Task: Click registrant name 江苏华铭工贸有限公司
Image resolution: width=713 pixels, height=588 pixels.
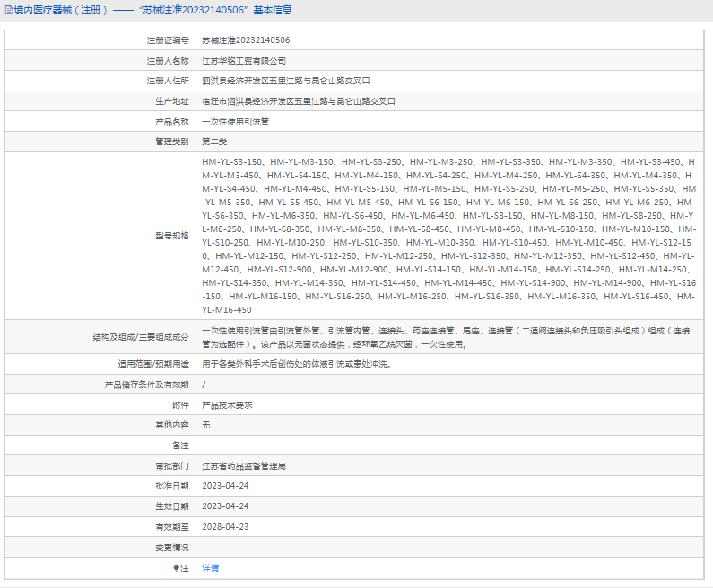Action: (x=244, y=61)
